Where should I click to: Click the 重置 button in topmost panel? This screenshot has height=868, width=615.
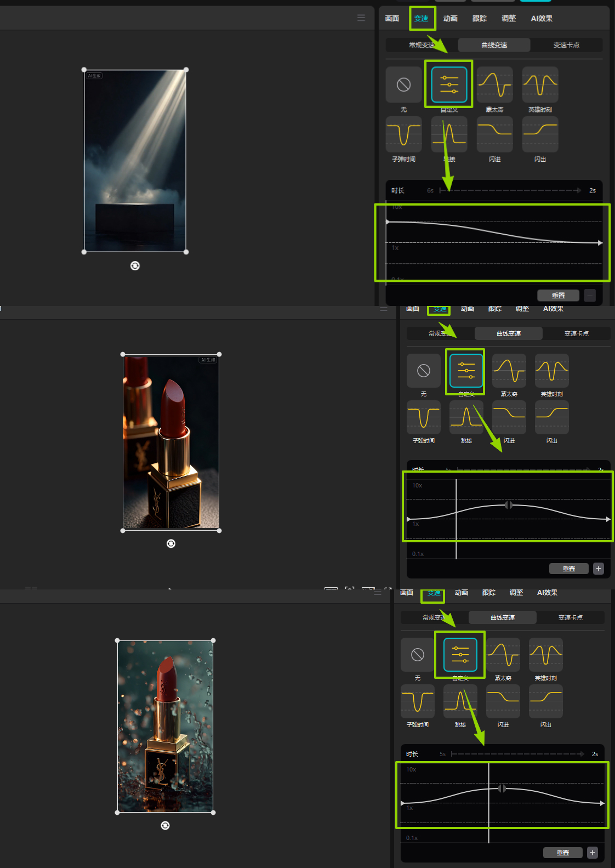tap(558, 296)
